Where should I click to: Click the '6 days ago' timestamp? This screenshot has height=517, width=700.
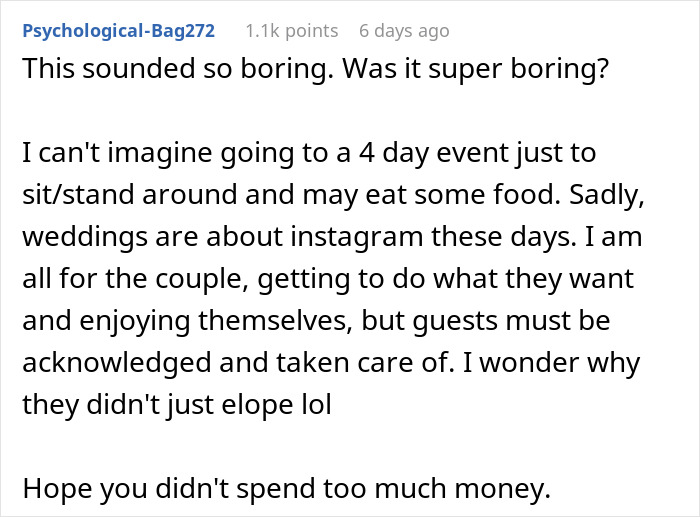(404, 31)
